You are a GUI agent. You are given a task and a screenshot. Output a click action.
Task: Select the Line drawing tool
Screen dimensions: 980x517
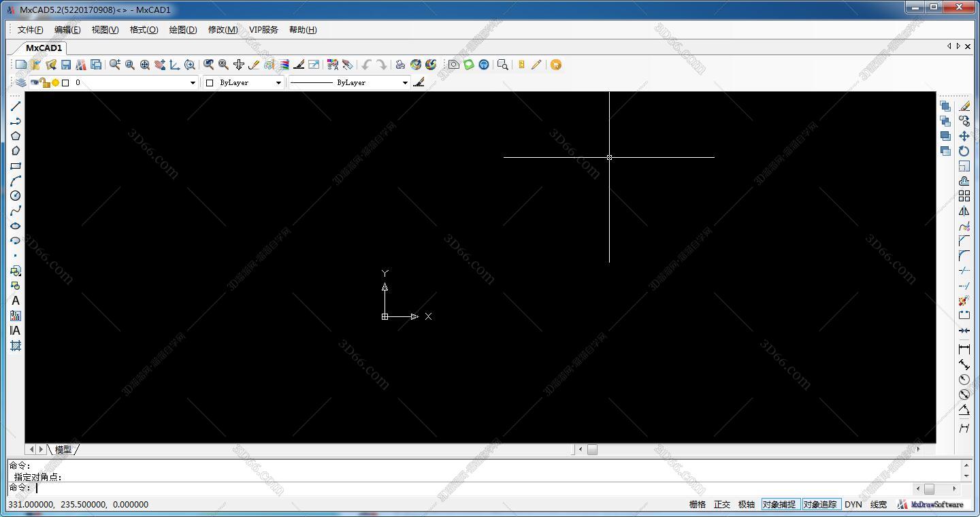tap(15, 106)
